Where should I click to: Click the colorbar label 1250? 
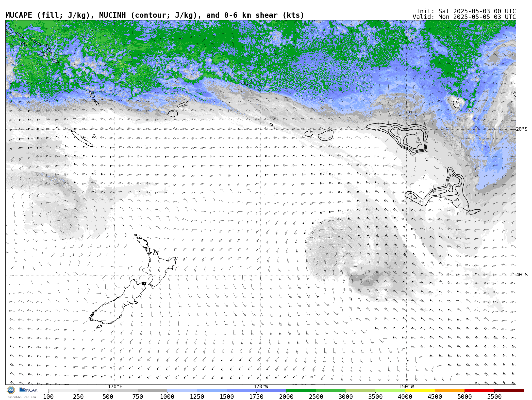[197, 397]
